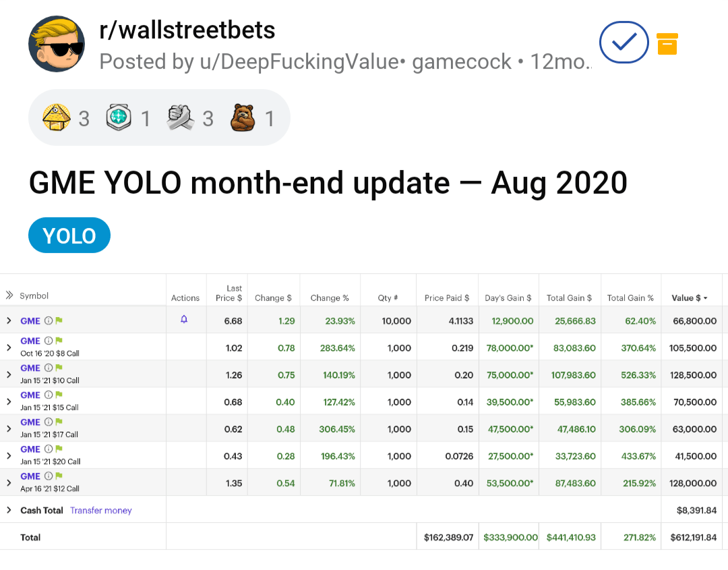Click the pyramid illuminati award icon
Screen dimensions: 728x570
57,117
